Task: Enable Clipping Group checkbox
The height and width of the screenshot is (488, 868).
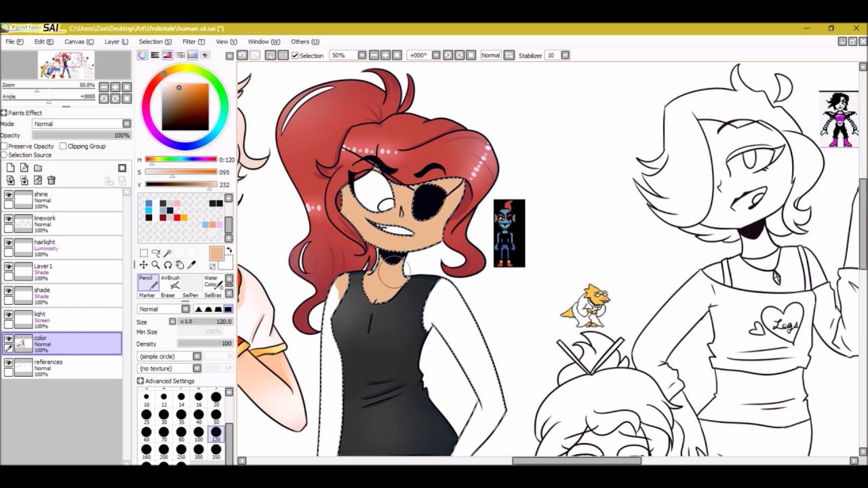Action: coord(63,146)
